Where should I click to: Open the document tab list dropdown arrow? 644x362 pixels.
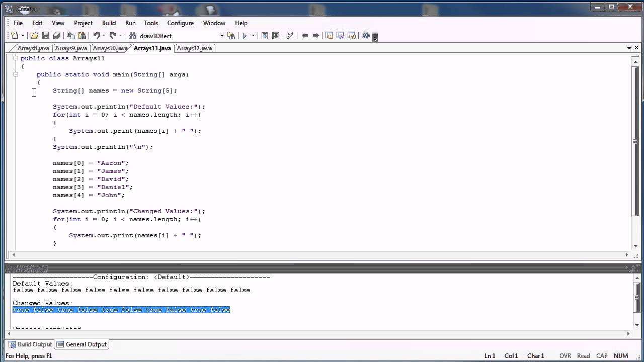click(629, 48)
